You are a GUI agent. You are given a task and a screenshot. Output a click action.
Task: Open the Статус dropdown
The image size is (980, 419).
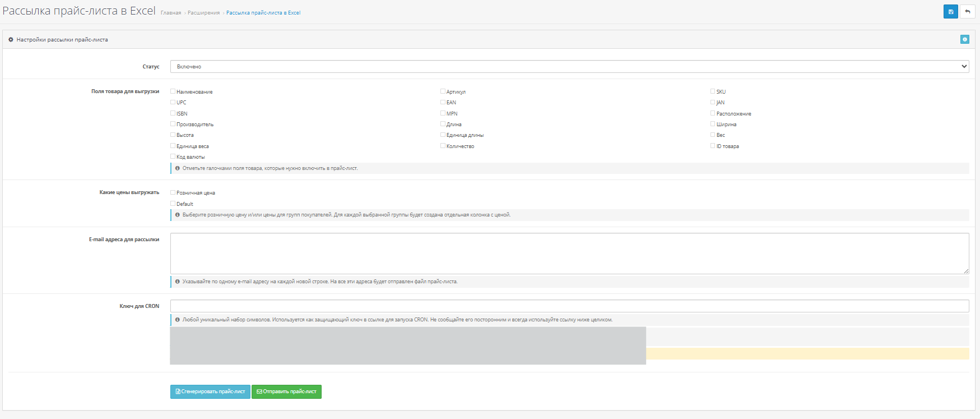click(x=569, y=66)
